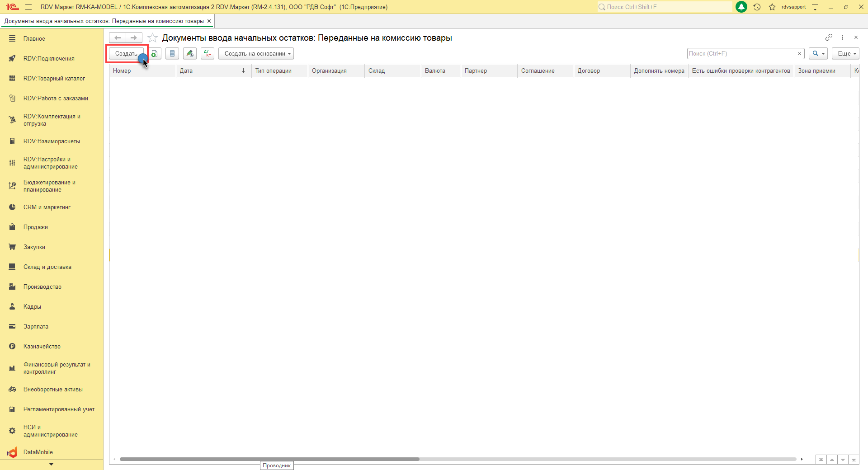Copy link to this form icon
The height and width of the screenshot is (470, 868).
coord(829,37)
